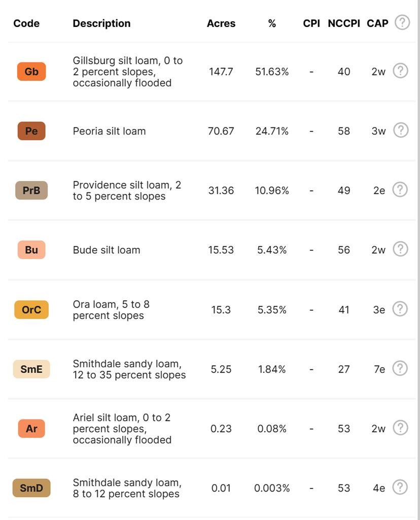Click the cream SmE soil code badge
This screenshot has width=420, height=520.
click(31, 369)
